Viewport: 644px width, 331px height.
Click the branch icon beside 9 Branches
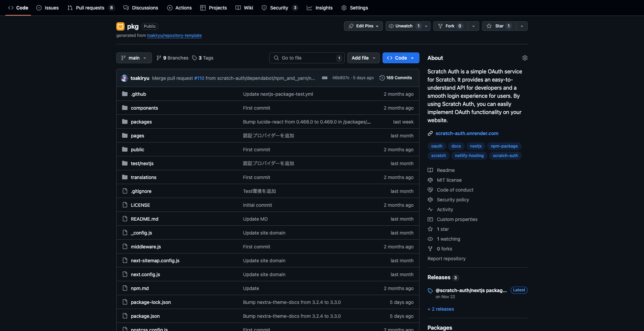pyautogui.click(x=159, y=58)
